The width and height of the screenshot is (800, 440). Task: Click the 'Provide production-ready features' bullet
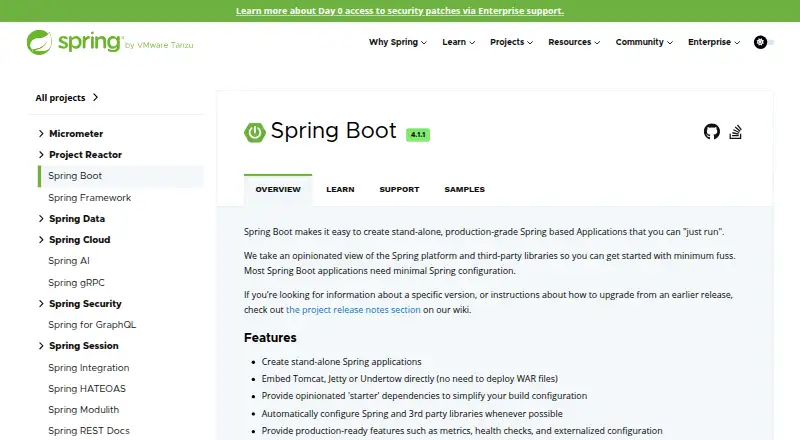point(462,431)
